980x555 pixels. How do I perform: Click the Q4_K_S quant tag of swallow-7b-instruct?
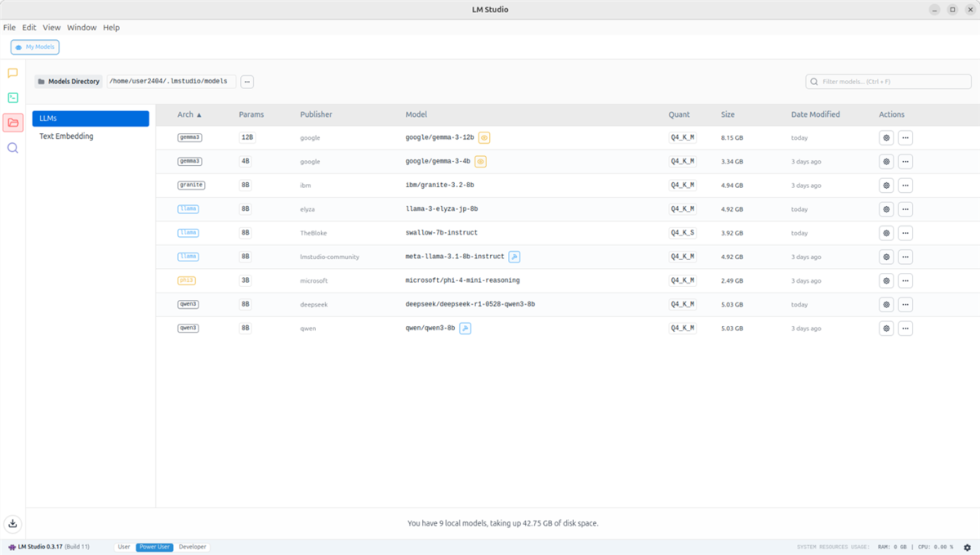coord(683,233)
